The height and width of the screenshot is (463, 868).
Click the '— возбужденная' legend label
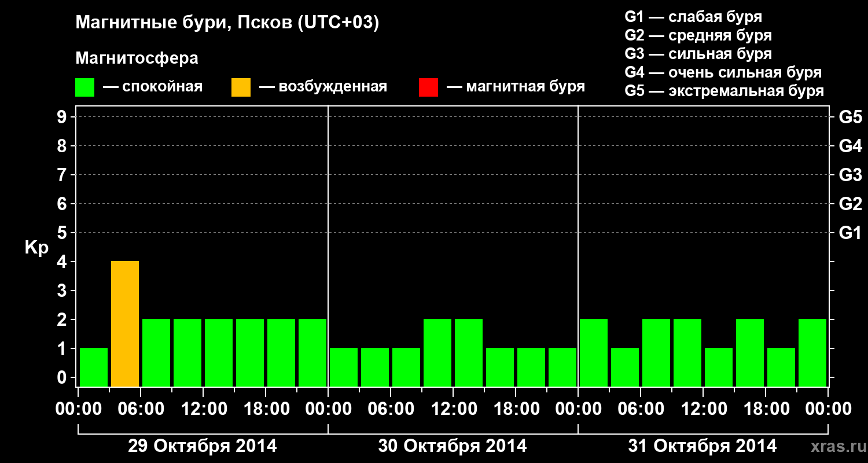pyautogui.click(x=323, y=87)
